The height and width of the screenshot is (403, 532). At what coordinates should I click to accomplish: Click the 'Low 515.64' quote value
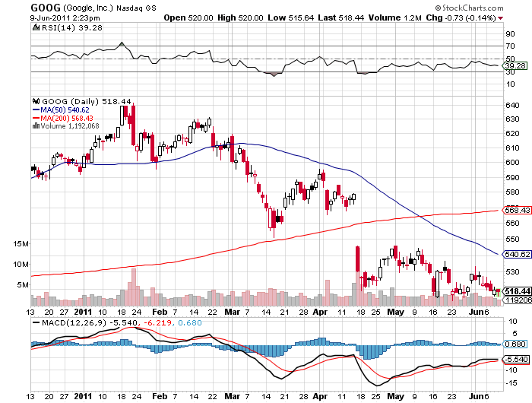[x=291, y=17]
